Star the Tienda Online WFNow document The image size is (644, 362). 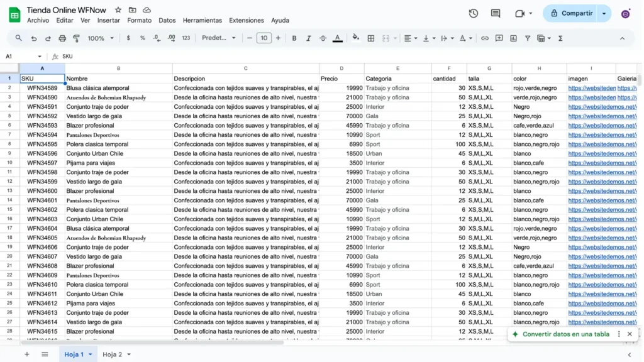click(x=118, y=11)
